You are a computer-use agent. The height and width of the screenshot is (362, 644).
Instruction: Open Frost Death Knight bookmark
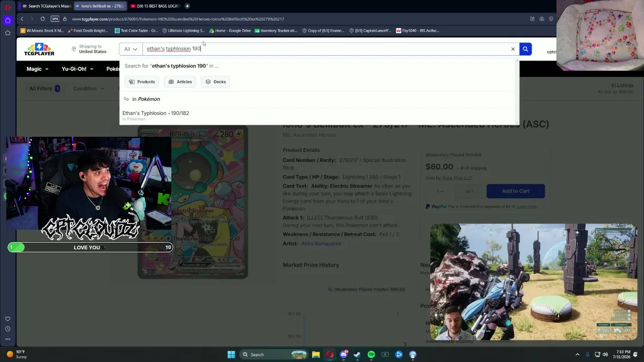(88, 31)
